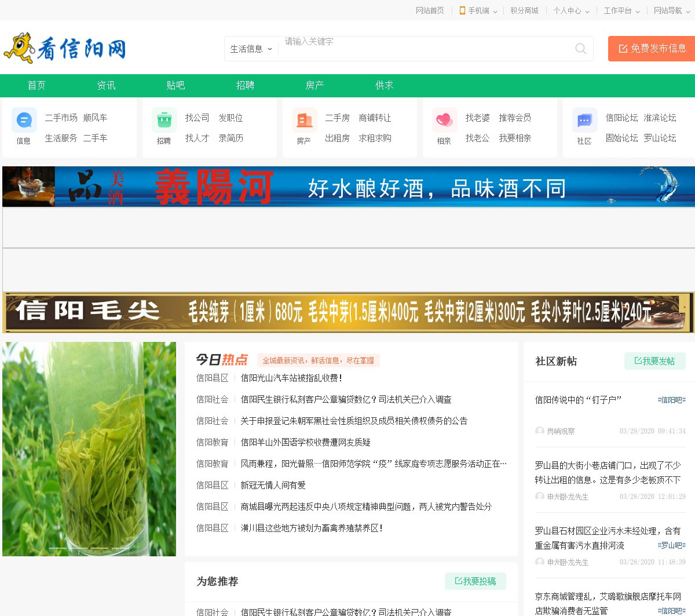Open the purple 社区 speech bubble icon

(584, 120)
